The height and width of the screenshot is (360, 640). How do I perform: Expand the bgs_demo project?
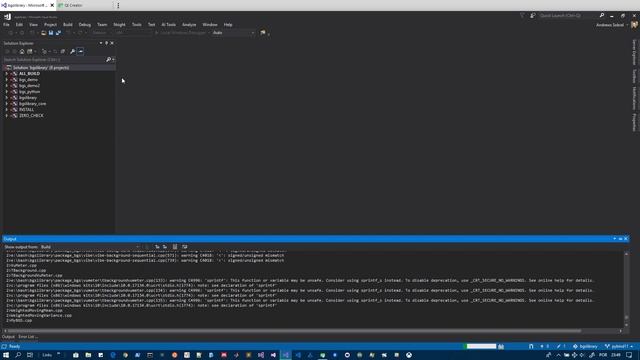[x=7, y=80]
